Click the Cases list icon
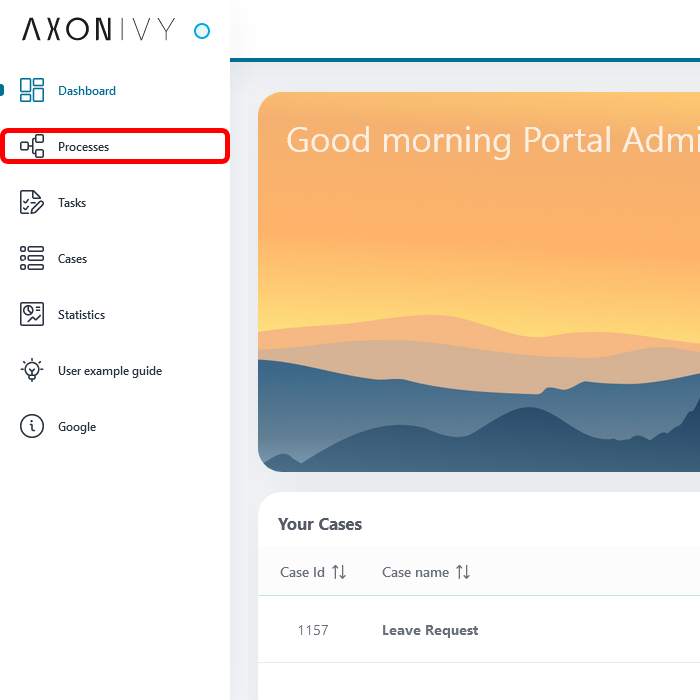The image size is (700, 700). tap(32, 258)
